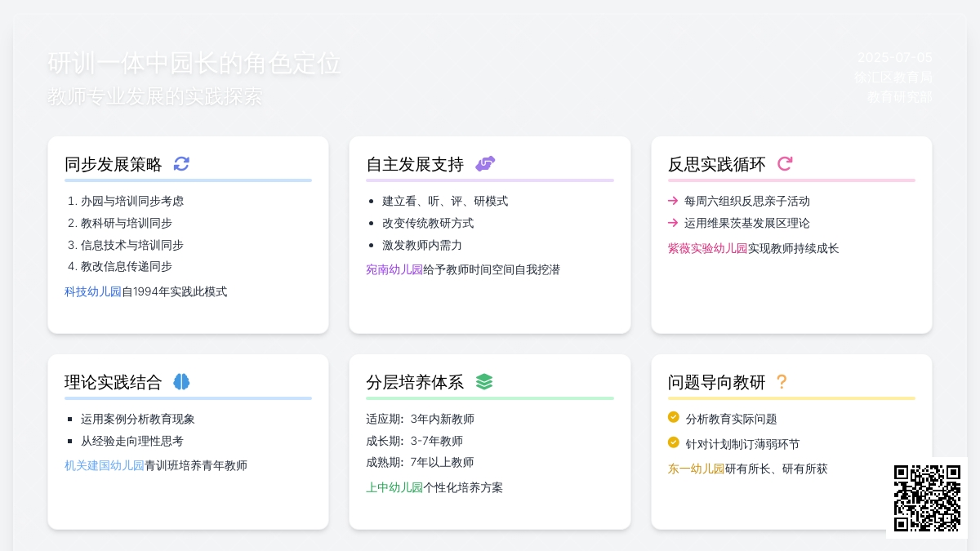Open the 上中幼儿园 link
This screenshot has height=551, width=980.
pyautogui.click(x=394, y=487)
